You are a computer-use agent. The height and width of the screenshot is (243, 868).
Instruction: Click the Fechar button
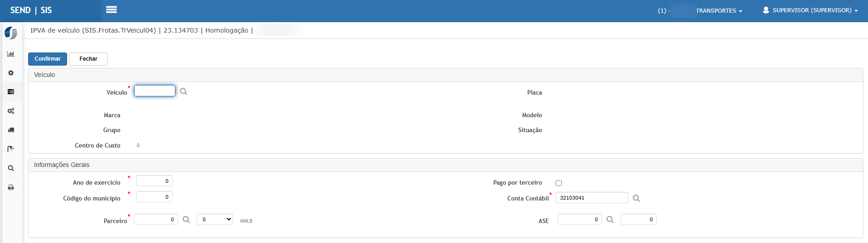click(x=88, y=59)
